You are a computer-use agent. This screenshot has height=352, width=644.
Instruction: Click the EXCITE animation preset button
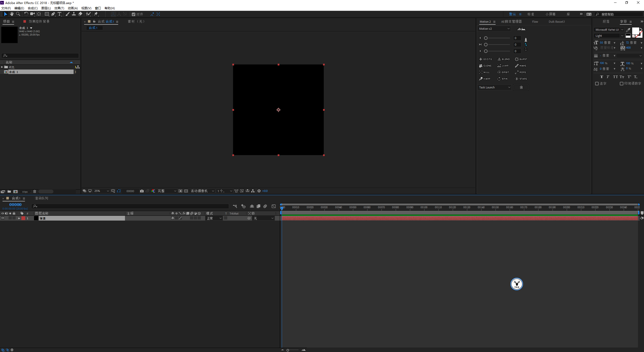485,59
